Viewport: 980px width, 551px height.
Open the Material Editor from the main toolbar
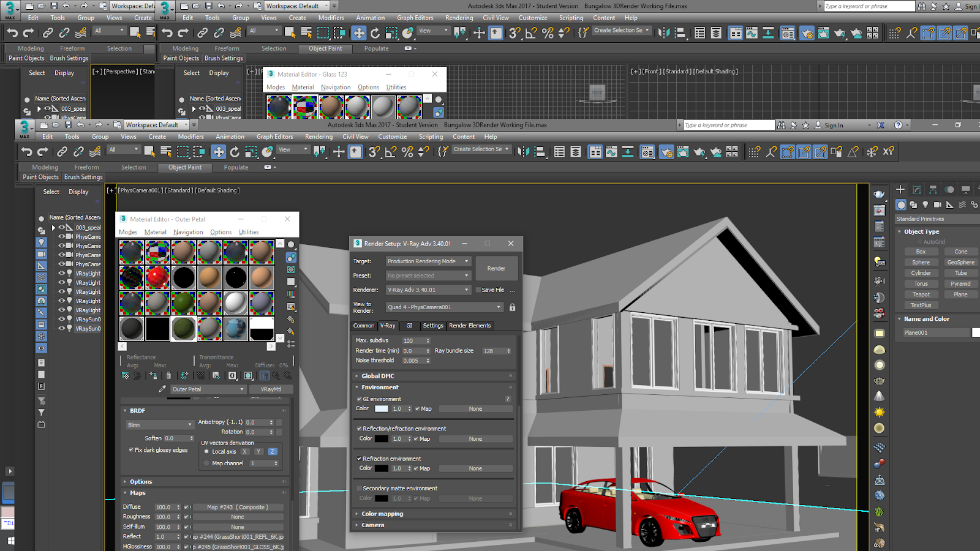click(x=647, y=152)
